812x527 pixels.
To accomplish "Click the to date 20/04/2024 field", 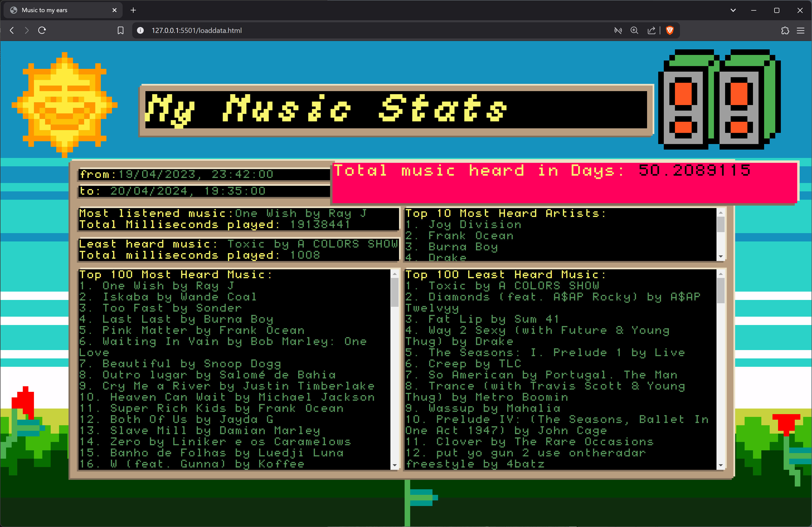I will click(x=204, y=191).
